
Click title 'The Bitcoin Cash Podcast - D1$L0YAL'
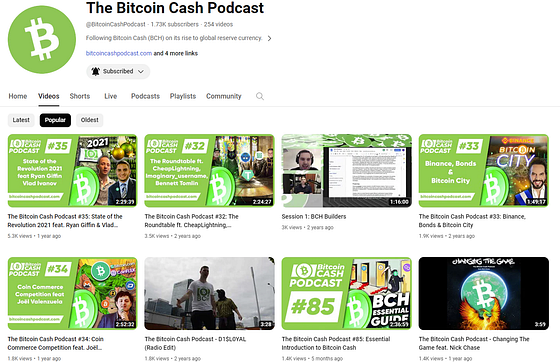(195, 343)
